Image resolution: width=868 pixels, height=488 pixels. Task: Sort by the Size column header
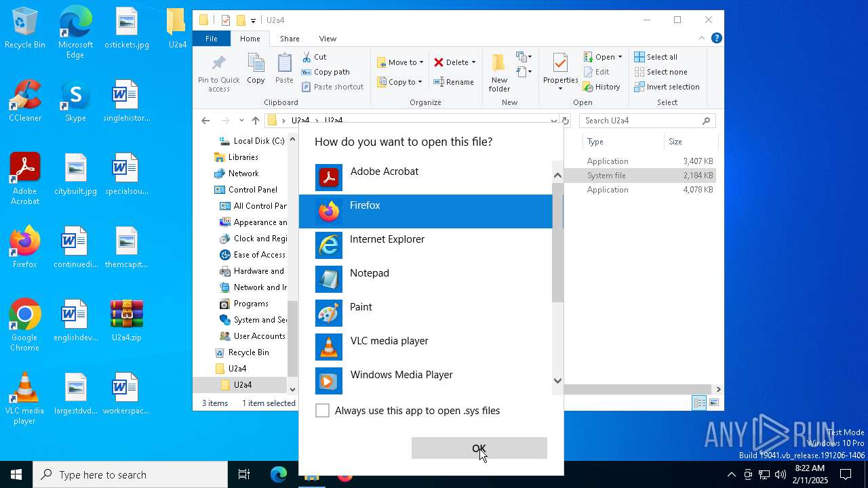[x=690, y=142]
